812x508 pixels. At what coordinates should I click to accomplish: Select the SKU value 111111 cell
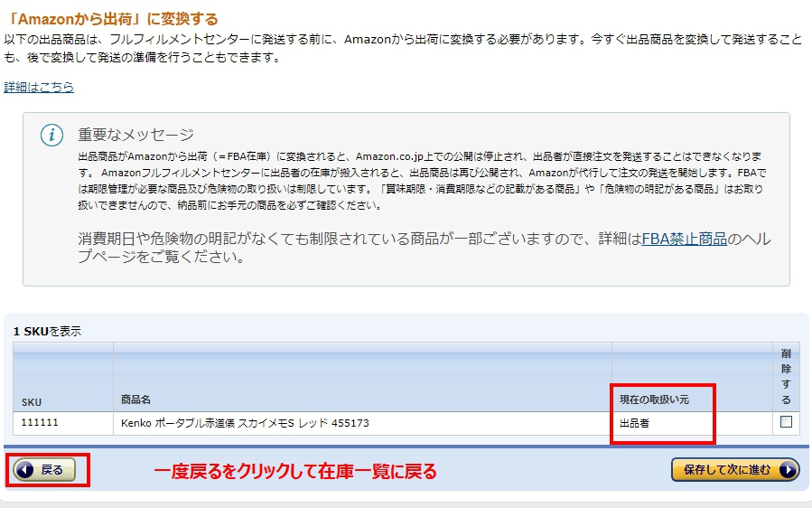click(40, 423)
